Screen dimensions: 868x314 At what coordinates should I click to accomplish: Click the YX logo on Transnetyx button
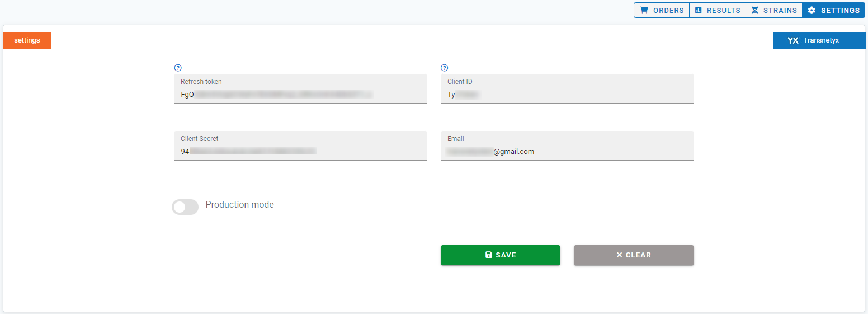click(793, 40)
